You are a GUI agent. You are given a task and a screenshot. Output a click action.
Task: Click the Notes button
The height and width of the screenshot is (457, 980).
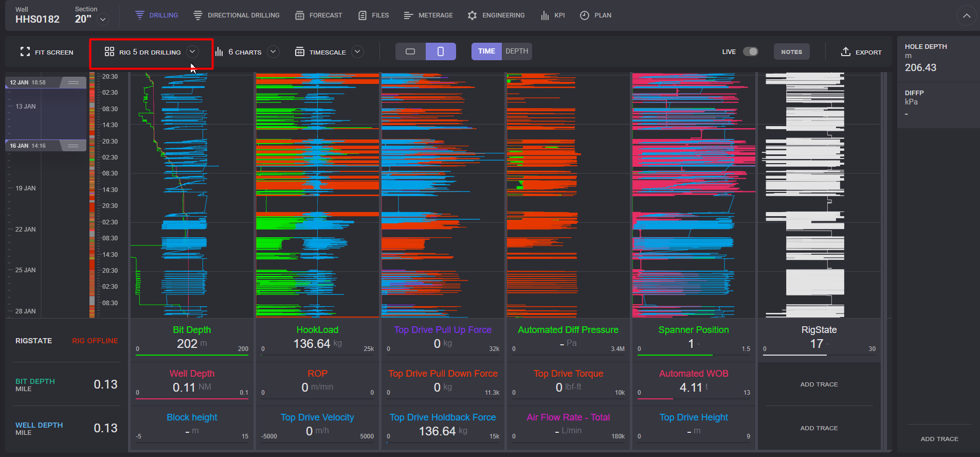pos(791,51)
